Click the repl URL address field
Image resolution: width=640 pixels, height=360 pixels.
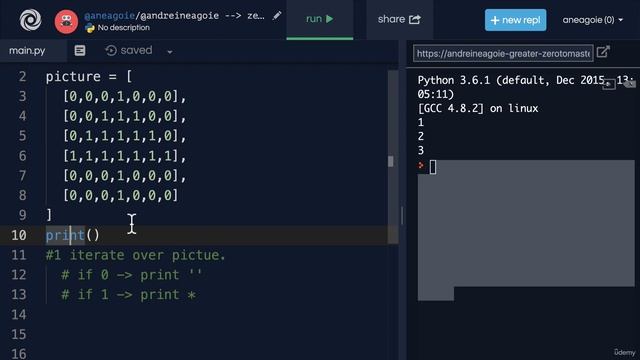click(503, 53)
